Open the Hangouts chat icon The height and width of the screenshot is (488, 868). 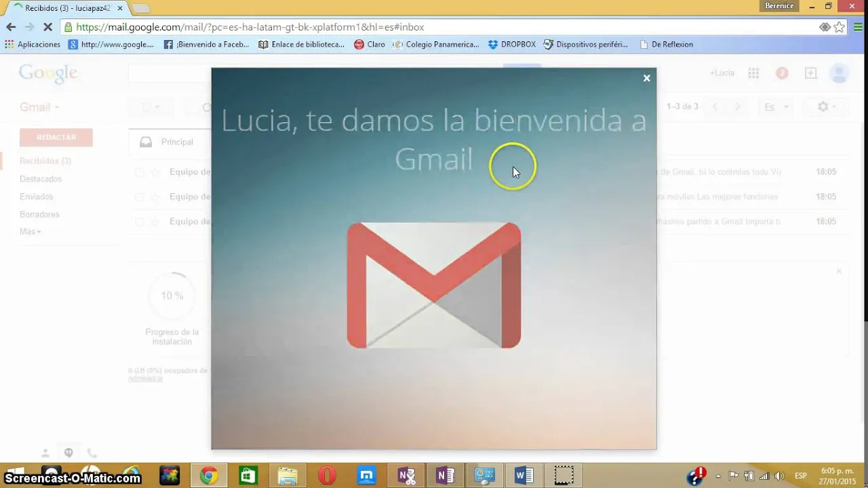68,453
